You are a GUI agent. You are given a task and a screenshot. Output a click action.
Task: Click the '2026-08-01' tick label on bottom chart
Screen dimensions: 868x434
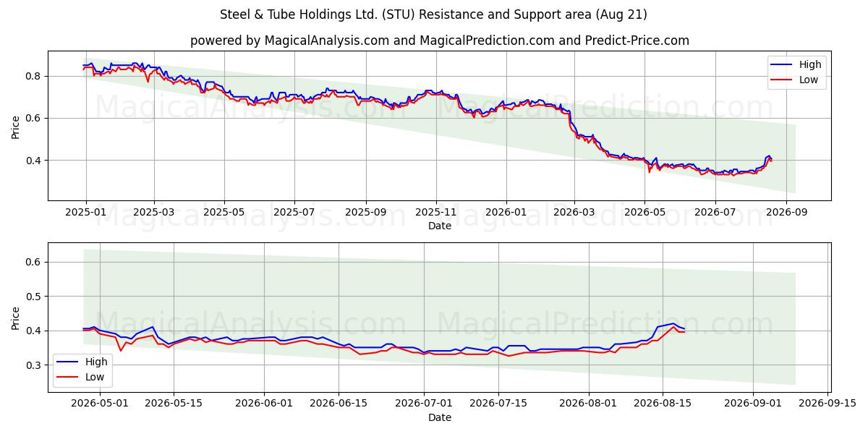(588, 404)
